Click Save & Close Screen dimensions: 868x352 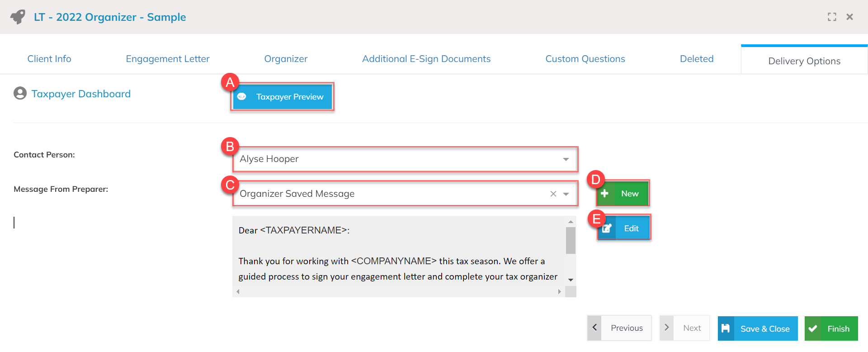click(x=757, y=328)
